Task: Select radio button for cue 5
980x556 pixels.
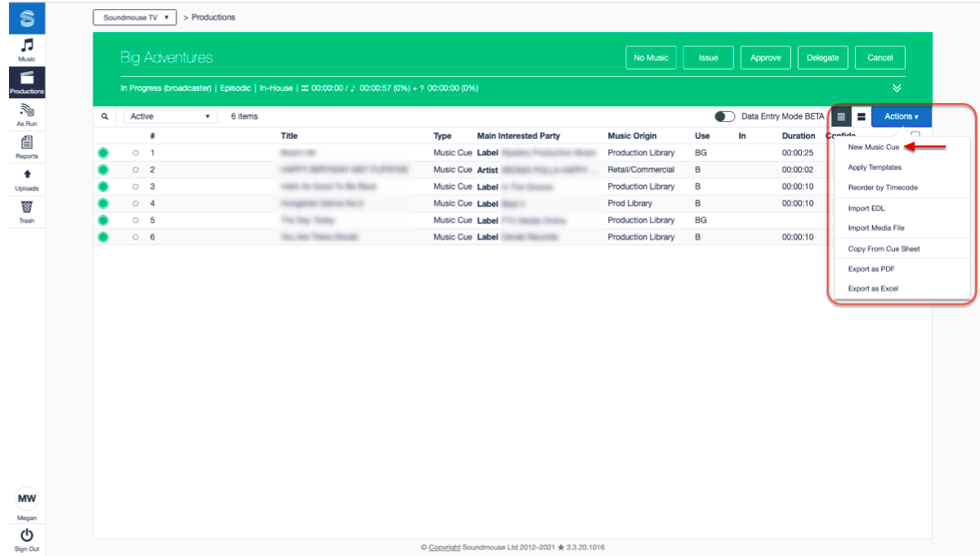Action: click(135, 220)
